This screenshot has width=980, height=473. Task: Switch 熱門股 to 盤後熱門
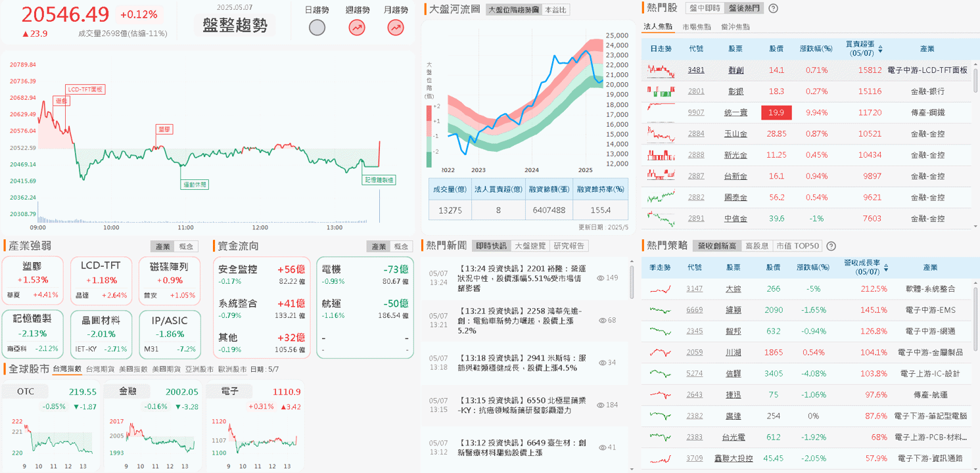[743, 9]
